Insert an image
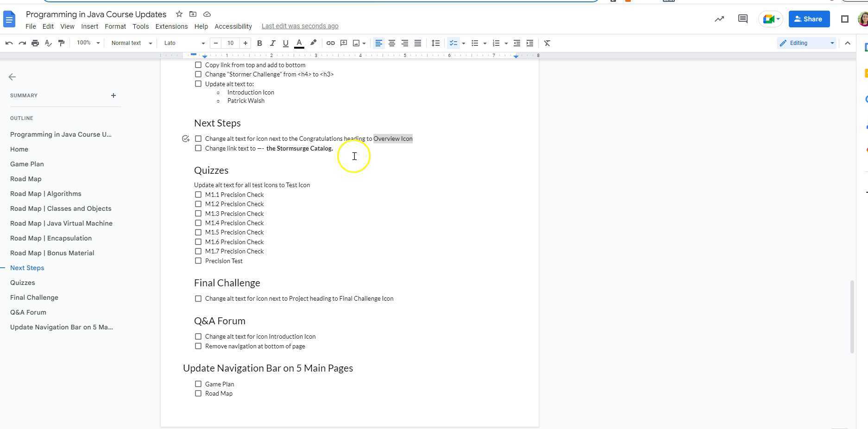 356,43
